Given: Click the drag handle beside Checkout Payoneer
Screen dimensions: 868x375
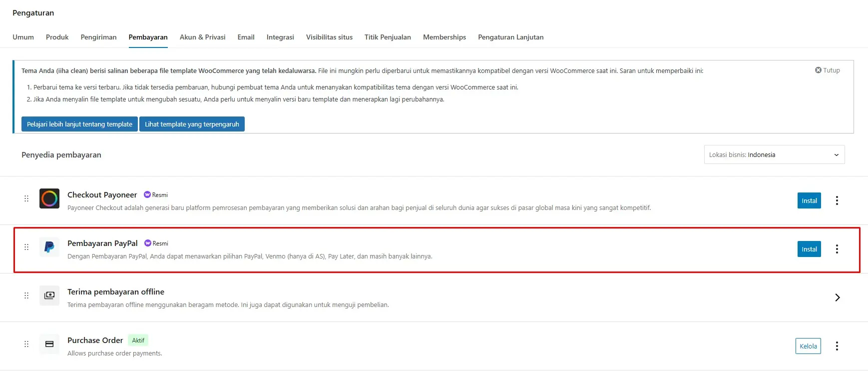Looking at the screenshot, I should click(26, 198).
